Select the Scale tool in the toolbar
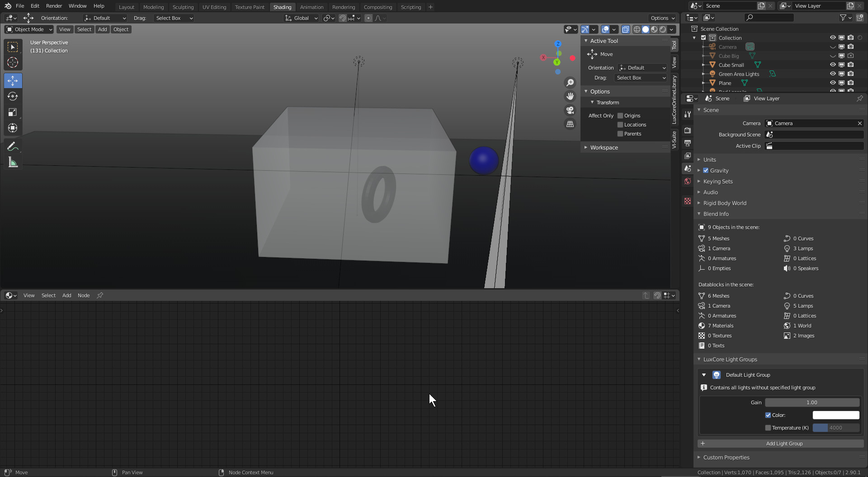 pyautogui.click(x=13, y=112)
